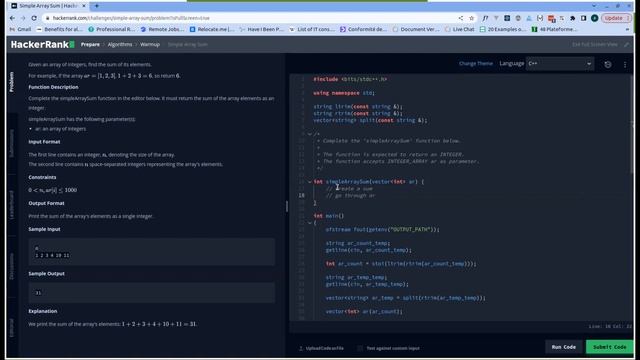Open the Have I Been P... bookmark
The height and width of the screenshot is (360, 640).
click(261, 29)
